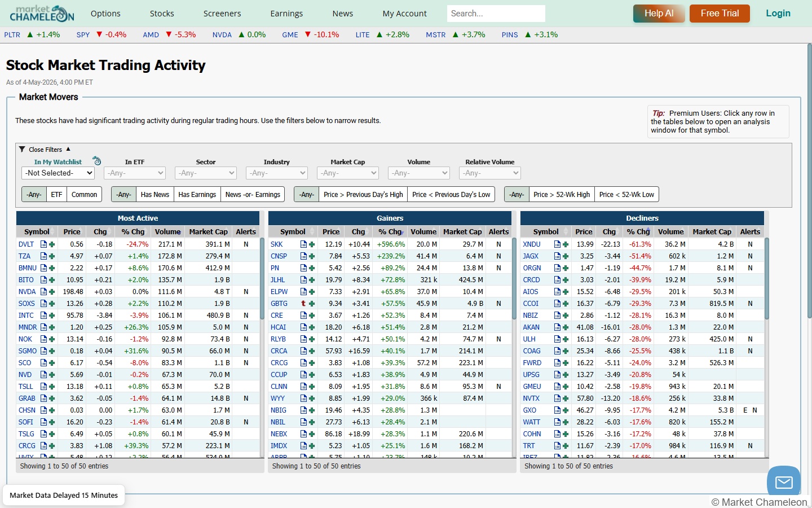Add TZA to watchlist via plus icon
This screenshot has width=812, height=508.
pyautogui.click(x=52, y=256)
